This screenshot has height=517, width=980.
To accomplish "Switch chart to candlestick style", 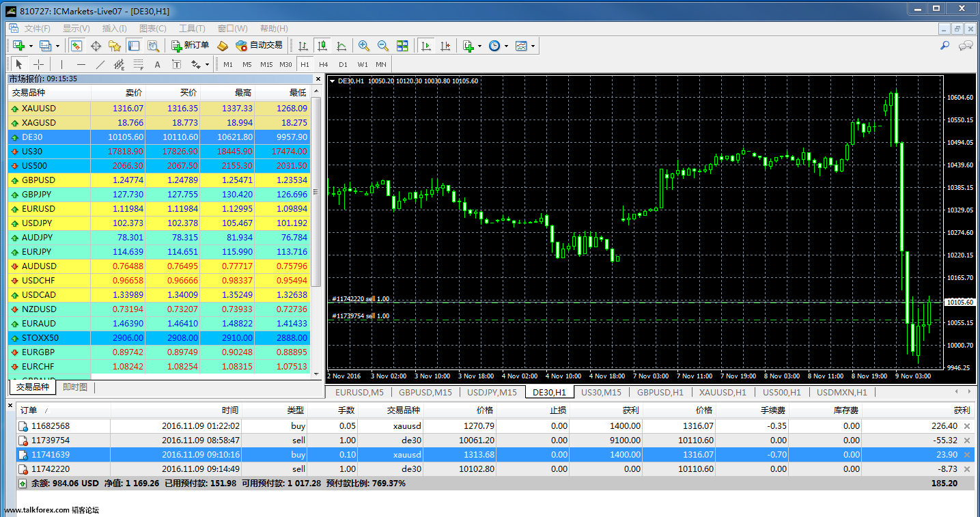I will coord(322,46).
